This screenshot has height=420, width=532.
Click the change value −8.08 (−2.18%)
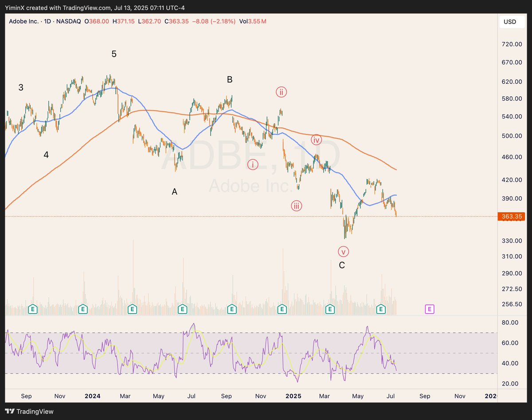214,21
